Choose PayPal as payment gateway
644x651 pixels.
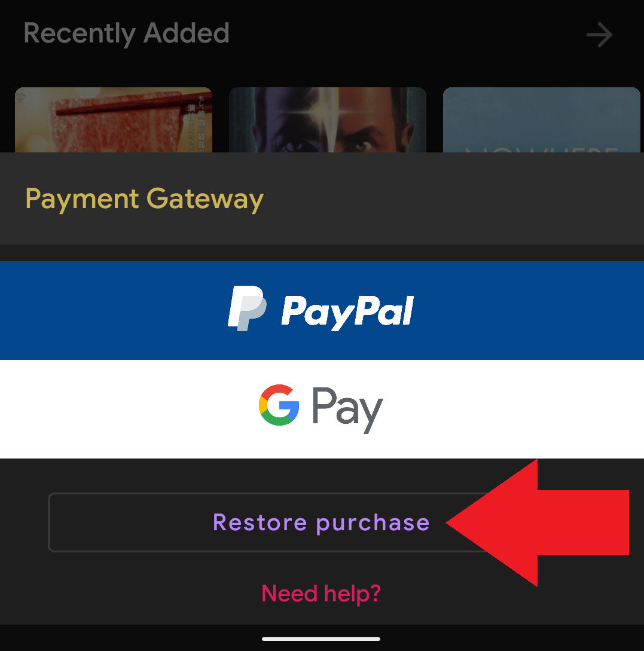(x=322, y=310)
